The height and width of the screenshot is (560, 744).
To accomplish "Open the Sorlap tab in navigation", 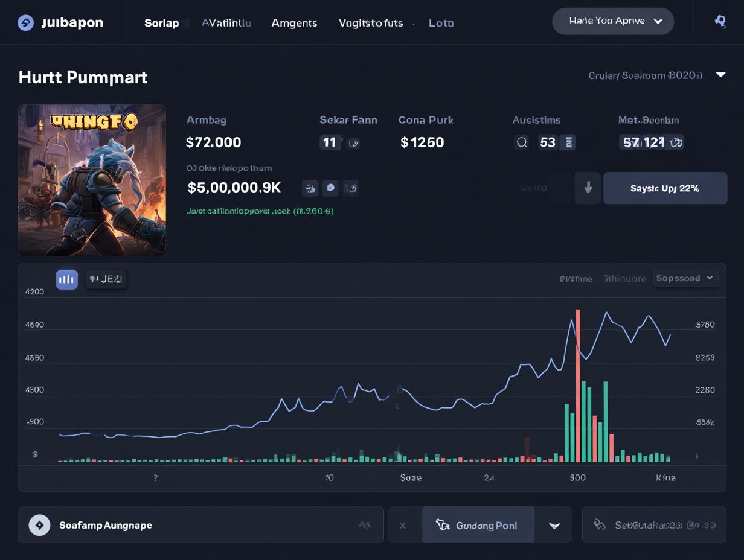I will [161, 23].
